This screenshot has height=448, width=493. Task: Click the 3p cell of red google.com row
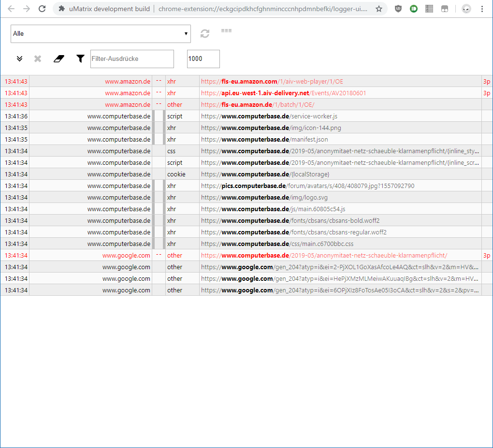pyautogui.click(x=487, y=256)
